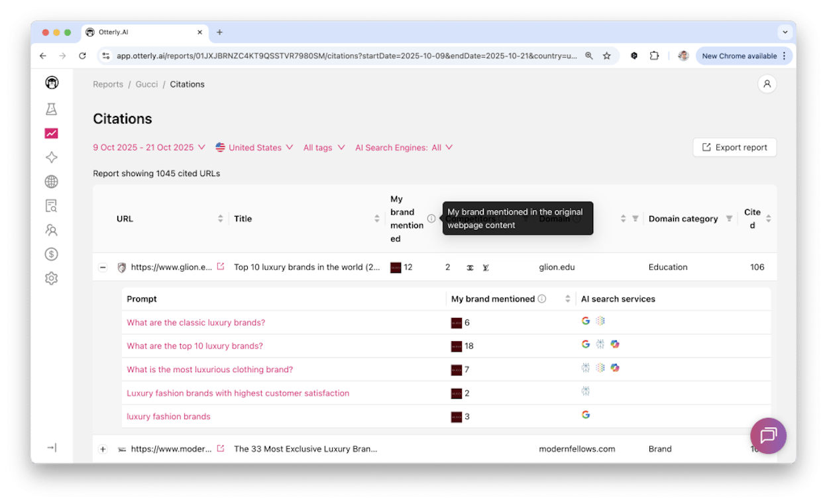Open modernfellows URL external link icon

221,448
